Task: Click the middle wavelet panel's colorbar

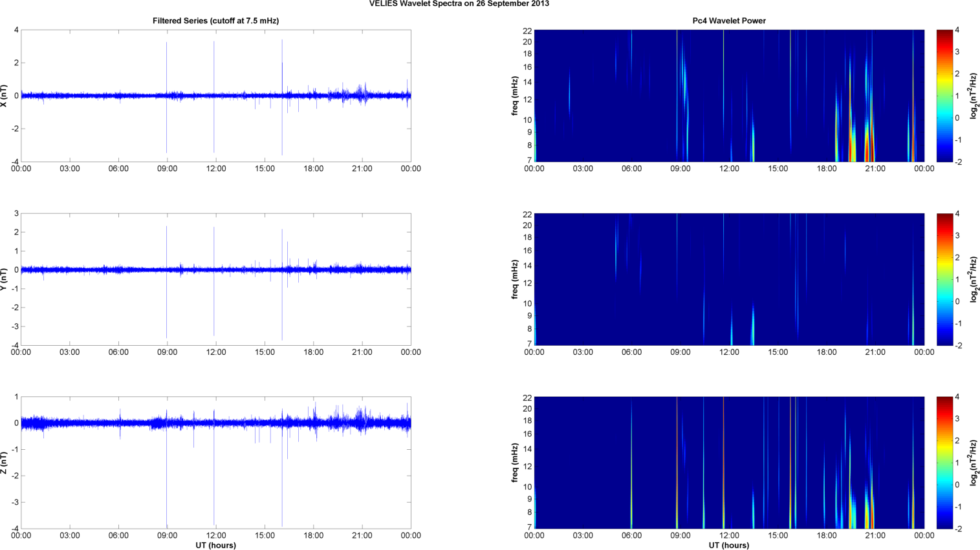Action: click(x=944, y=279)
